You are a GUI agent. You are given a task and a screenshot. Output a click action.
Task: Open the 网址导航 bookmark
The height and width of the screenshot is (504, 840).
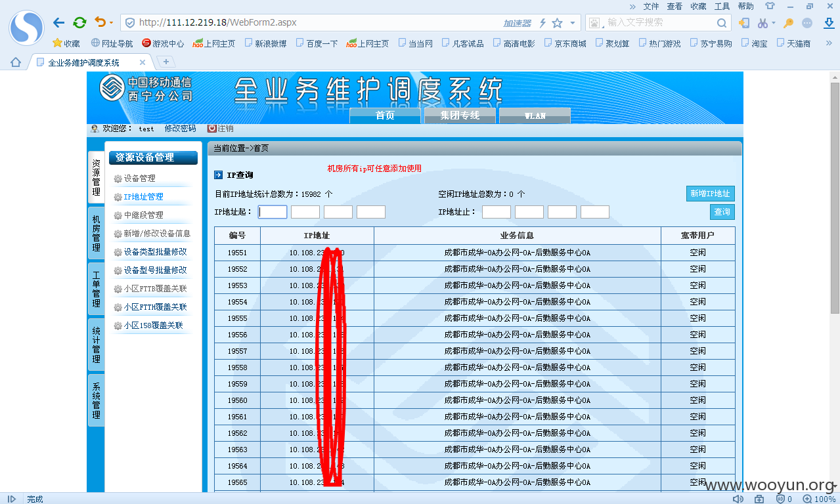[x=112, y=43]
